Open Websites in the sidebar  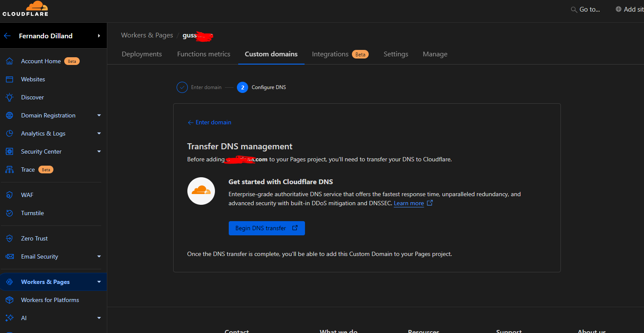[33, 79]
